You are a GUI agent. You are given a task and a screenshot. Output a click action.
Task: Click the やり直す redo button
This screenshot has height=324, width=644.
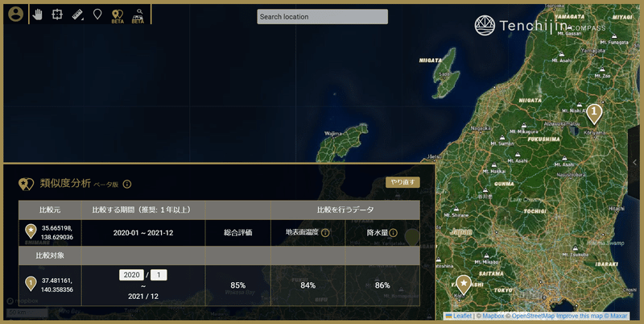402,182
